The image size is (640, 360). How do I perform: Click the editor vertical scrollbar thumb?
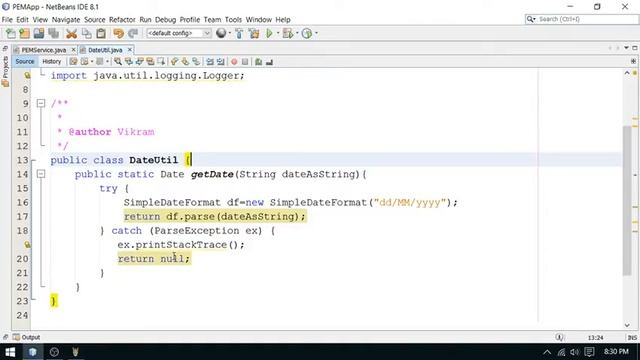(x=627, y=201)
